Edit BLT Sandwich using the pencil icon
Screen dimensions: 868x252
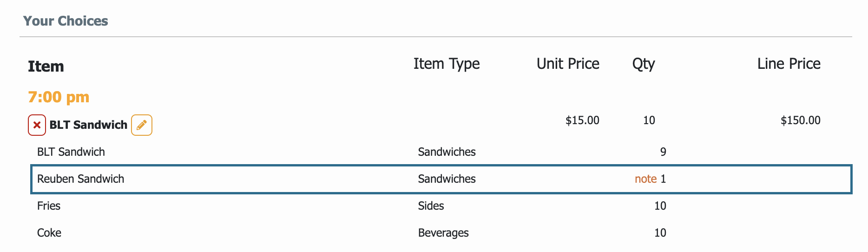[142, 125]
